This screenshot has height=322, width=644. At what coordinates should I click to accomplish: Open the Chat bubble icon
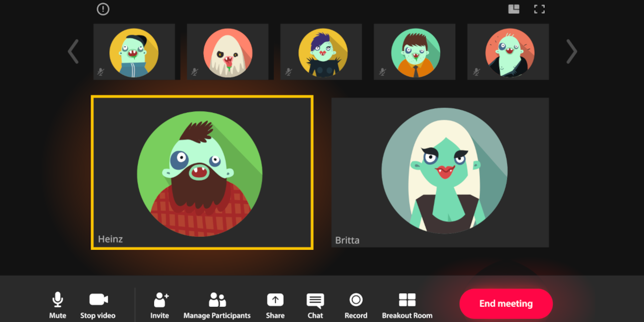tap(315, 300)
